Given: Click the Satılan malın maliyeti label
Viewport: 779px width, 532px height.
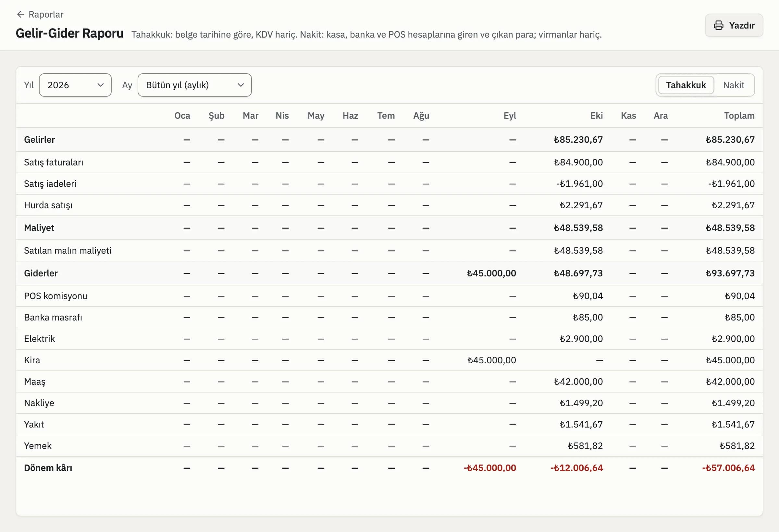Looking at the screenshot, I should pyautogui.click(x=68, y=250).
